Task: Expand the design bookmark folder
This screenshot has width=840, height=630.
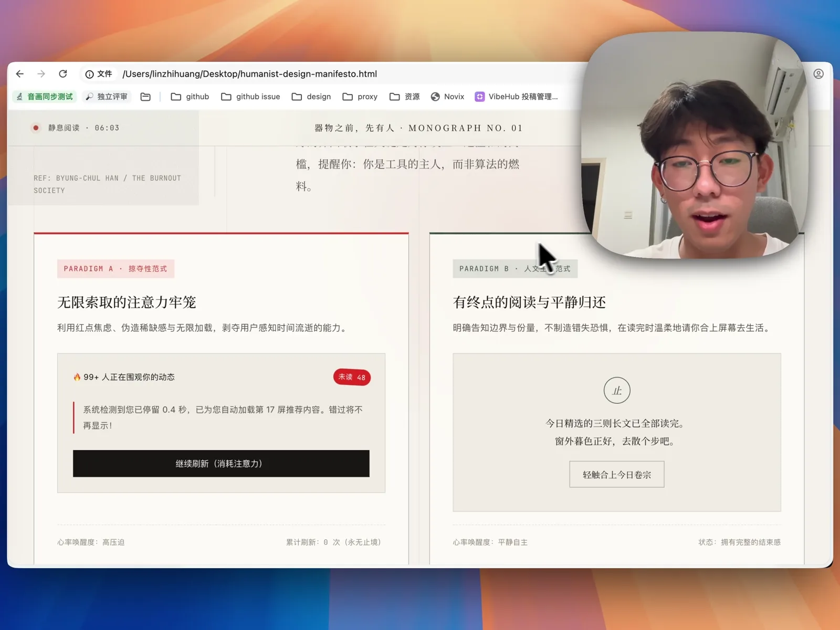Action: 311,97
